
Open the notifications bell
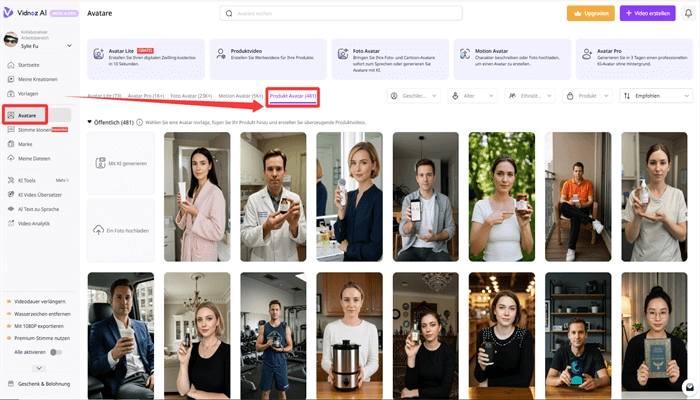[688, 13]
